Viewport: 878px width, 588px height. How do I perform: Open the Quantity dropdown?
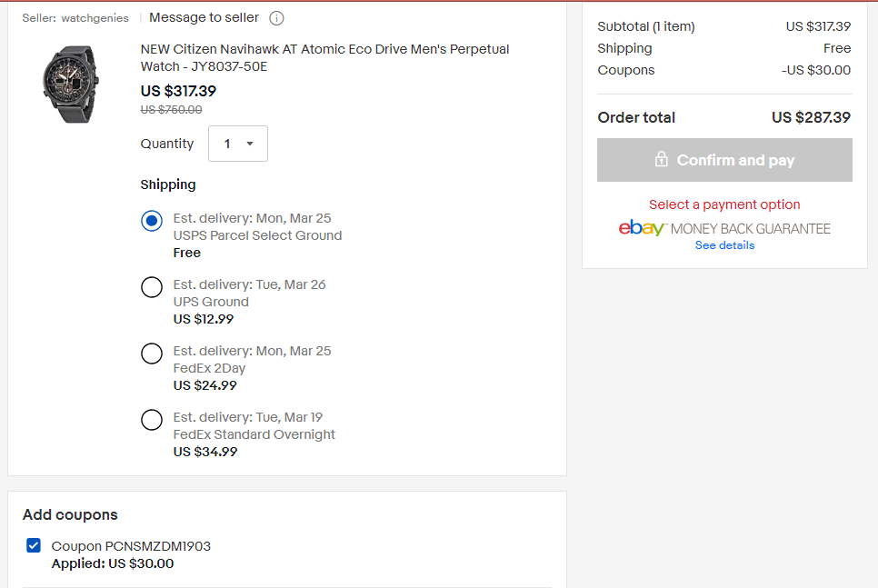pos(237,144)
